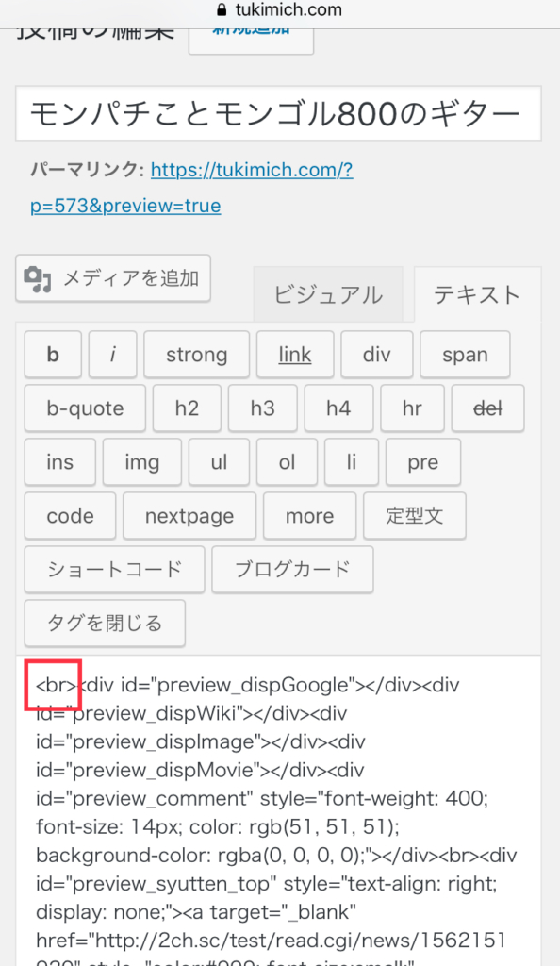This screenshot has width=560, height=966.
Task: Insert a hyperlink with link button
Action: click(295, 355)
